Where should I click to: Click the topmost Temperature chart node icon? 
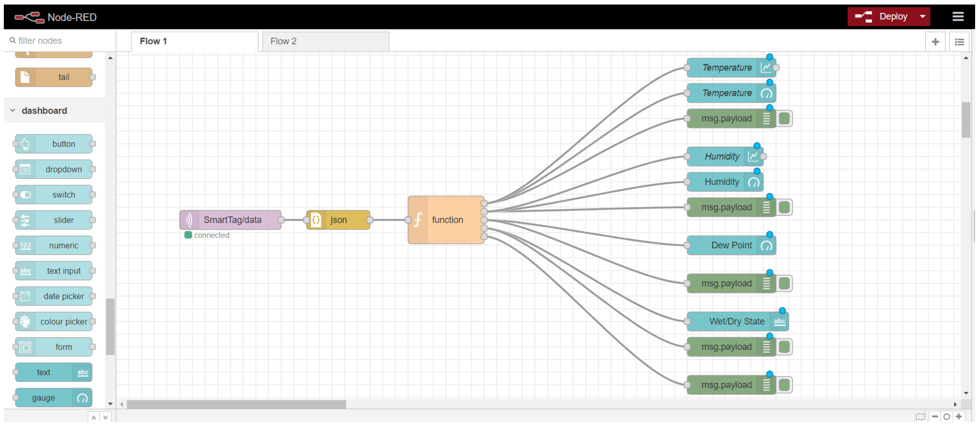[x=766, y=68]
